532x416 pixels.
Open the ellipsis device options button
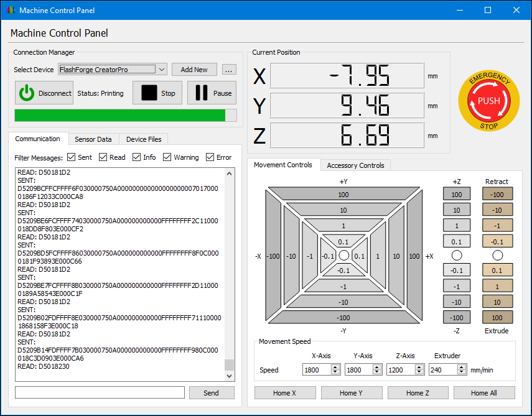click(229, 70)
